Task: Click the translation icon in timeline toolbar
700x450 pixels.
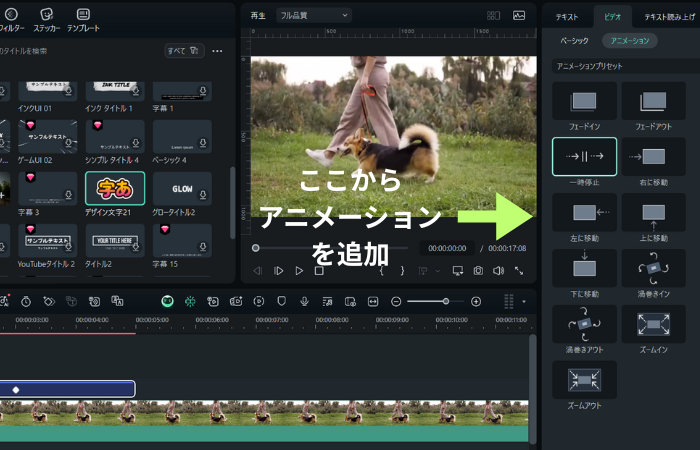Action: 117,301
